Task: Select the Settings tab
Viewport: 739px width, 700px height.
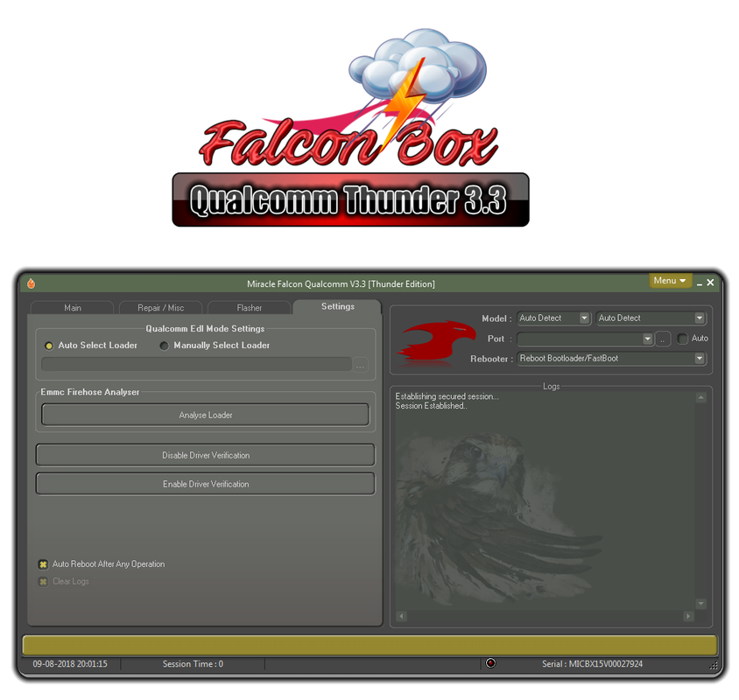Action: [337, 306]
